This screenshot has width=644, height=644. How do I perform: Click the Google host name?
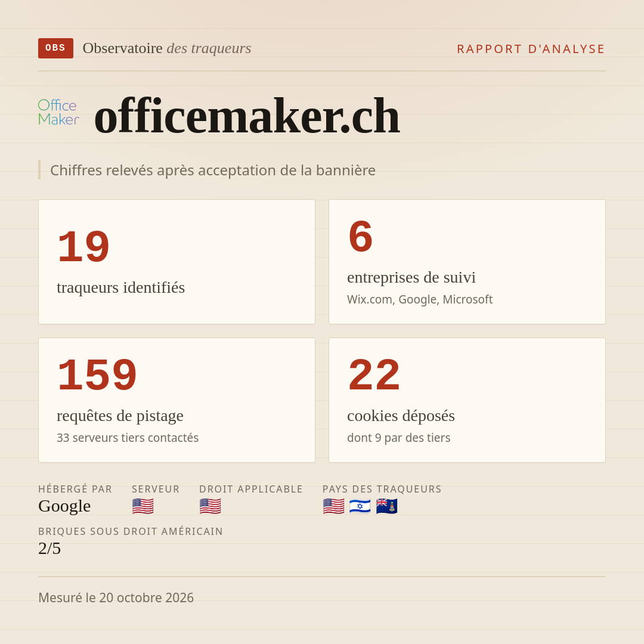pyautogui.click(x=64, y=506)
